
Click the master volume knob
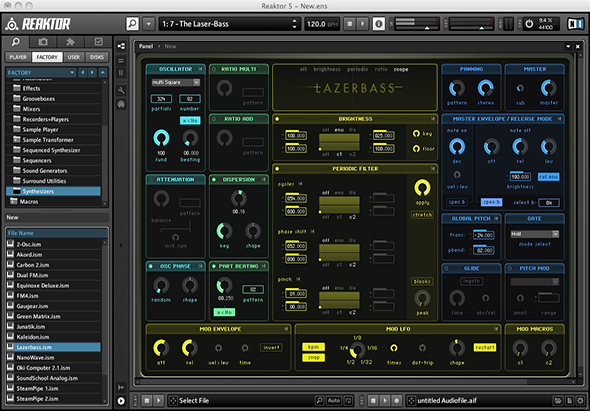[549, 88]
